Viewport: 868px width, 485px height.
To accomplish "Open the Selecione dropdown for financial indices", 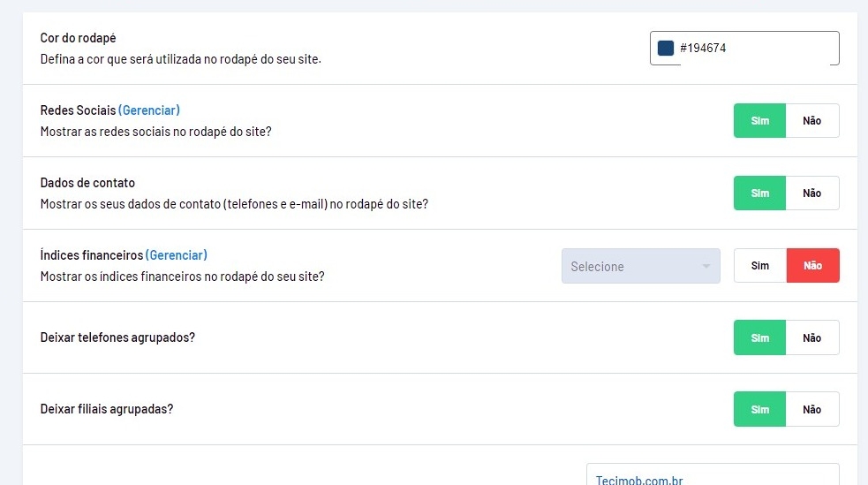I will (631, 267).
